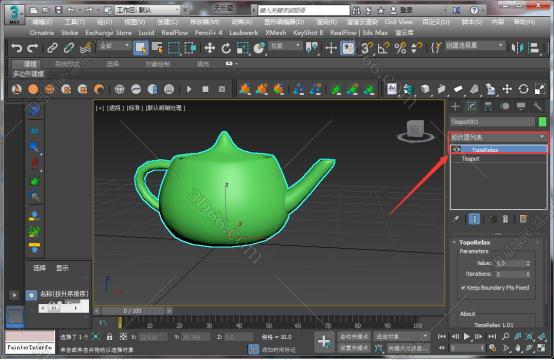Open the Ornatrix menu
554x360 pixels.
tap(42, 33)
